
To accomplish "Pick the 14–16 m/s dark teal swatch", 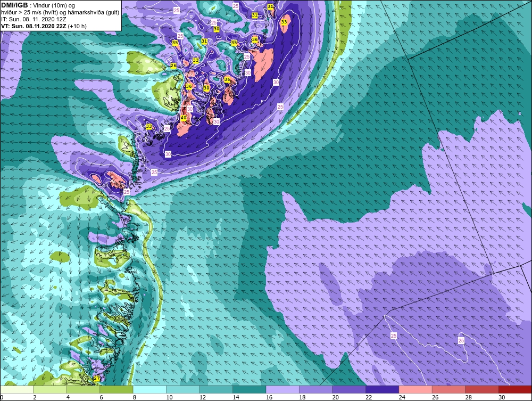I will [250, 389].
